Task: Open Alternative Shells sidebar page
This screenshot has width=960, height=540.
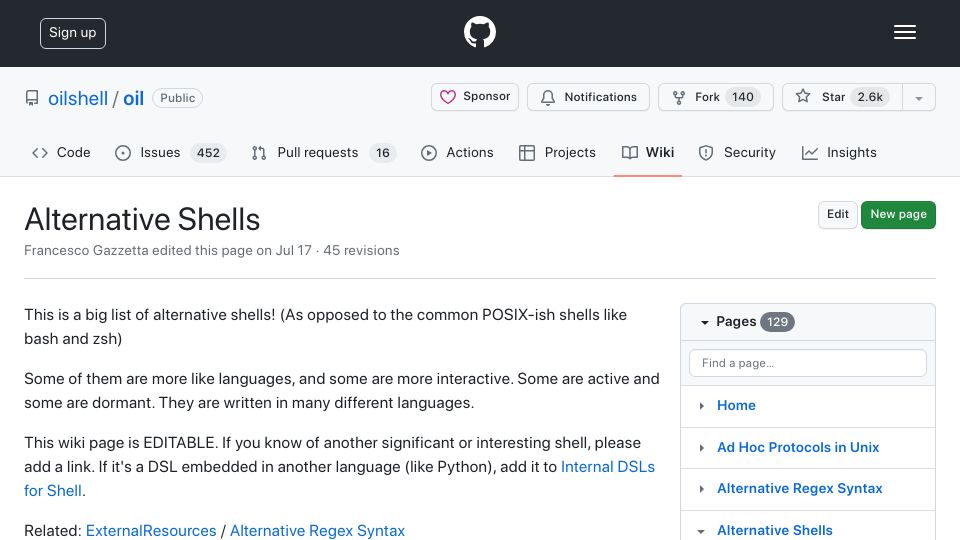Action: pos(774,530)
